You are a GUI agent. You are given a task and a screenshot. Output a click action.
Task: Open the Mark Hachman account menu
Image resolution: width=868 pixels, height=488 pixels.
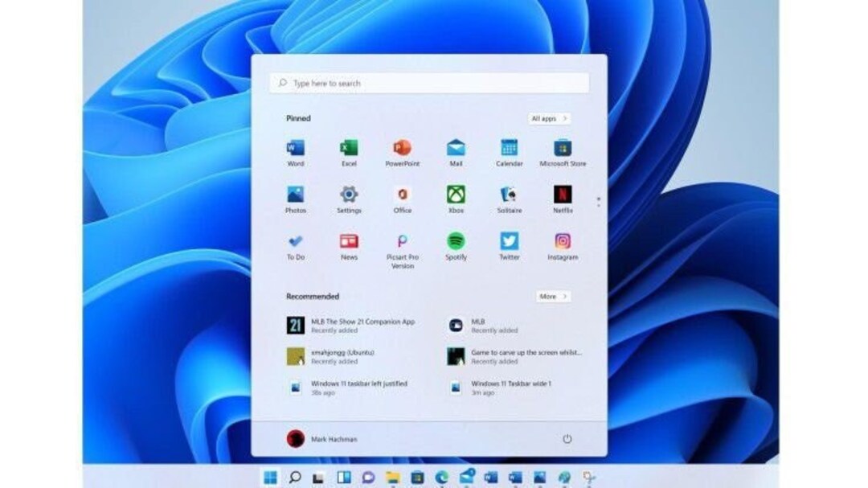[322, 439]
